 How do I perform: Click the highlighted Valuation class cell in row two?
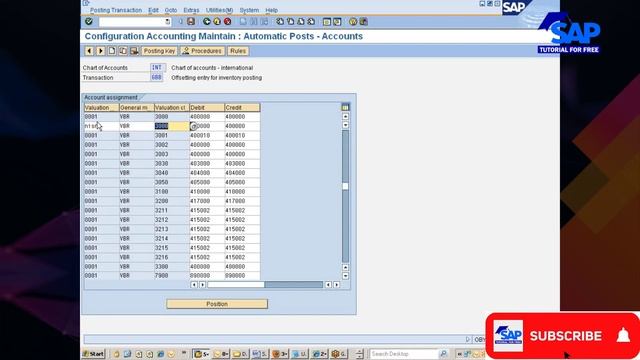171,126
